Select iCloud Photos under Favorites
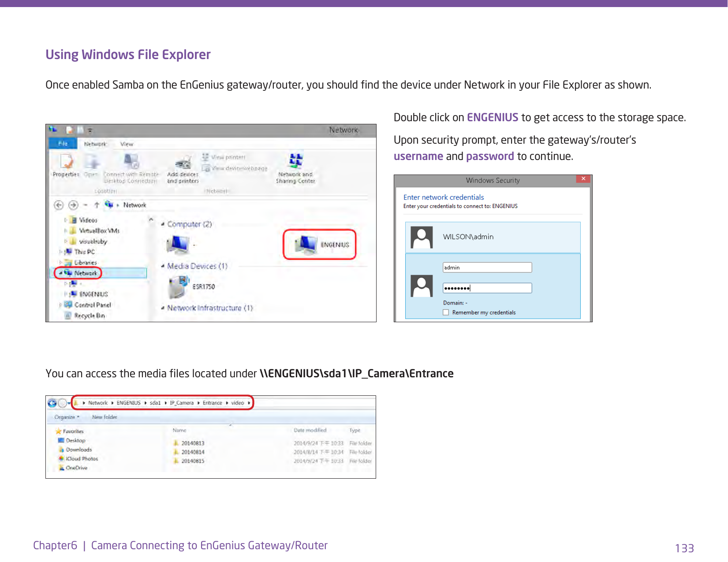Image resolution: width=728 pixels, height=562 pixels. [x=78, y=459]
